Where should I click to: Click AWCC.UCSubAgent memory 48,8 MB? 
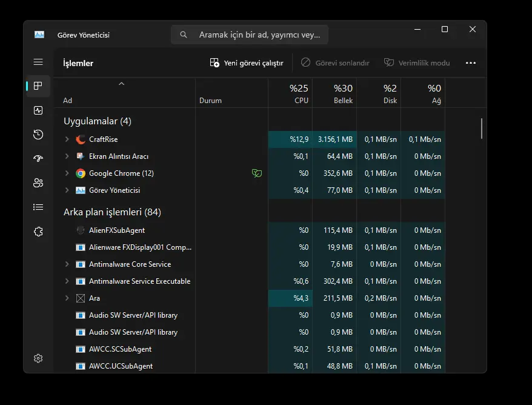pos(340,366)
